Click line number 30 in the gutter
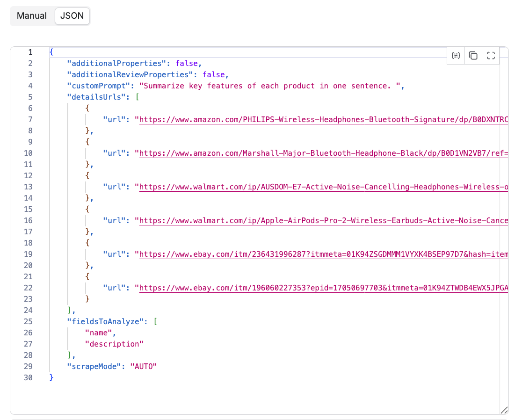The height and width of the screenshot is (420, 522). pyautogui.click(x=28, y=377)
